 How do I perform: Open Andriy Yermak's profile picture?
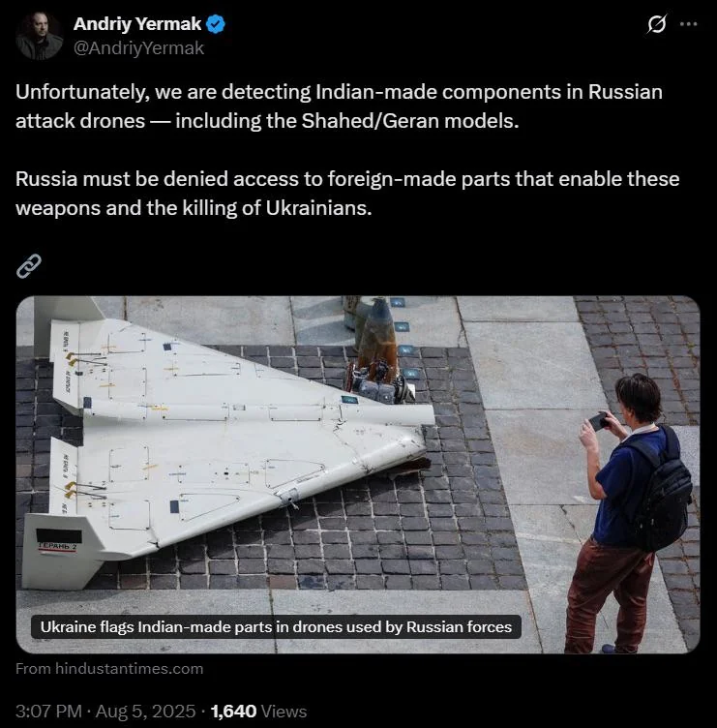39,36
